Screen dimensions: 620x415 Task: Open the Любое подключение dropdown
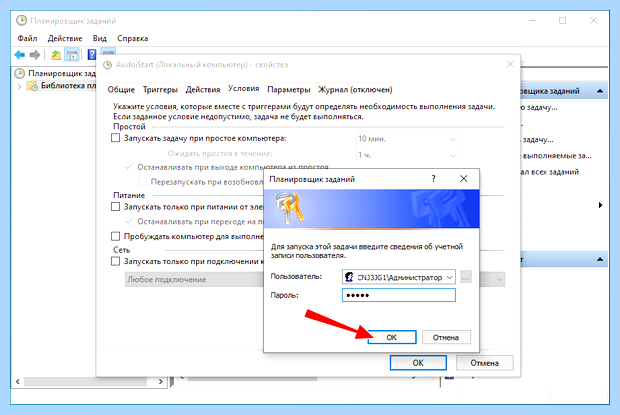pyautogui.click(x=315, y=279)
